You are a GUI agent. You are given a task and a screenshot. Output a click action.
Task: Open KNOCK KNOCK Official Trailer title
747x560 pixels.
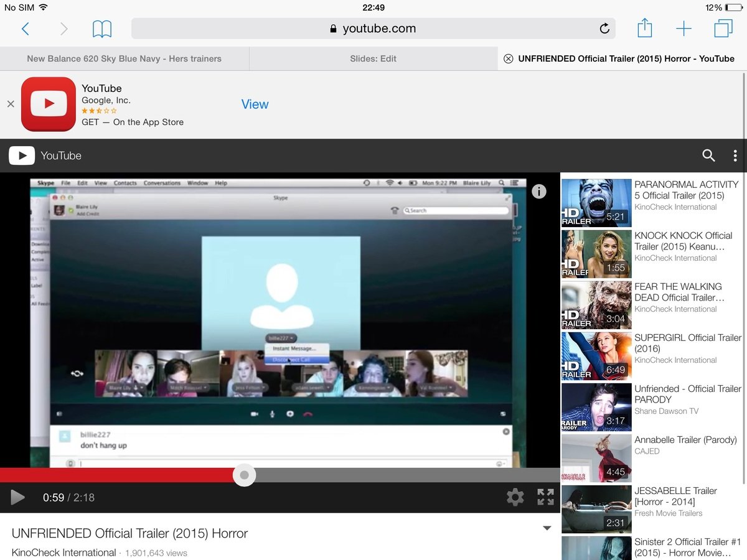tap(684, 241)
